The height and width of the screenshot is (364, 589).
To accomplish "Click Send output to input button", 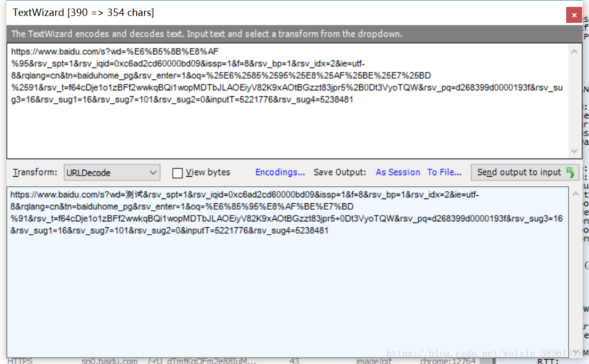I will (525, 172).
